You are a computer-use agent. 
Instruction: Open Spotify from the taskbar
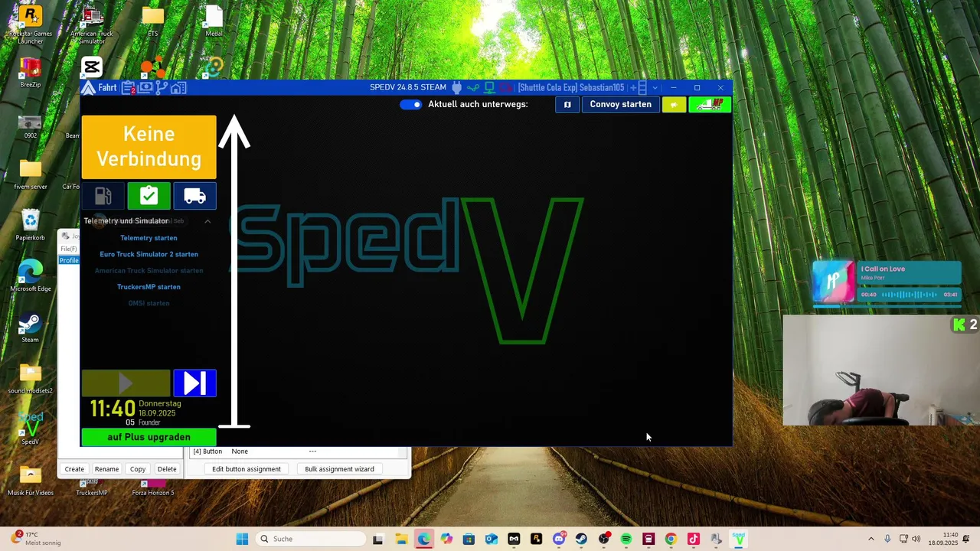[626, 539]
